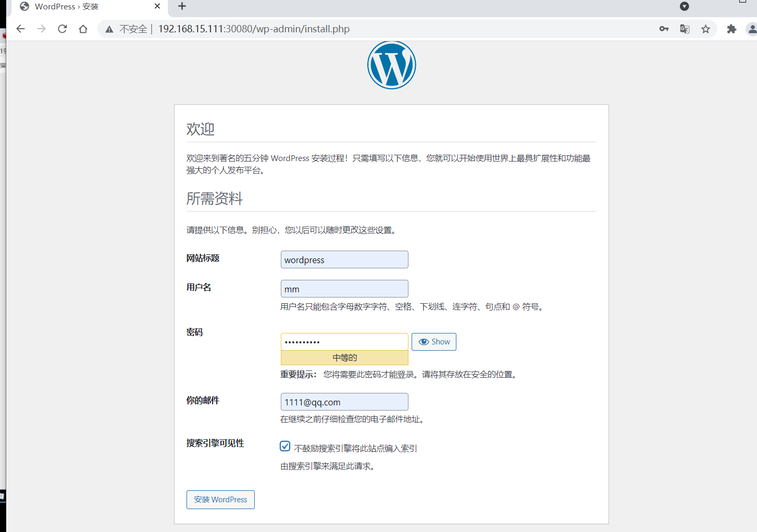
Task: Click the 欢迎 heading
Action: click(201, 129)
